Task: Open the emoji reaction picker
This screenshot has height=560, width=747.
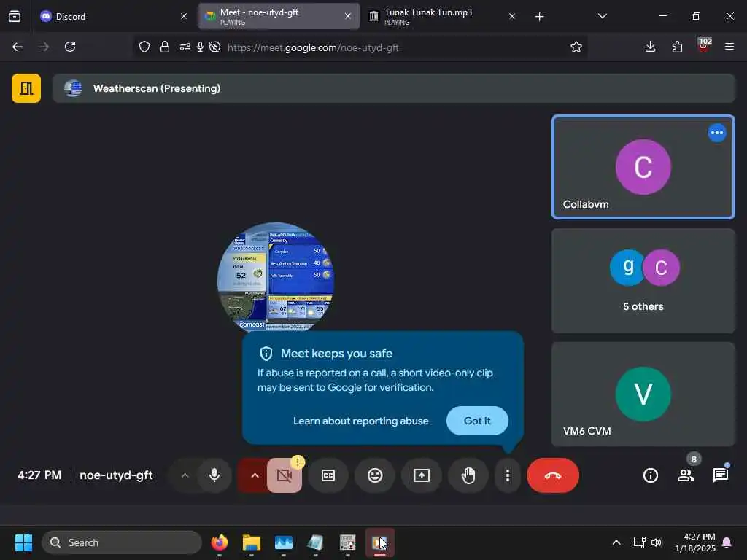Action: [x=375, y=475]
